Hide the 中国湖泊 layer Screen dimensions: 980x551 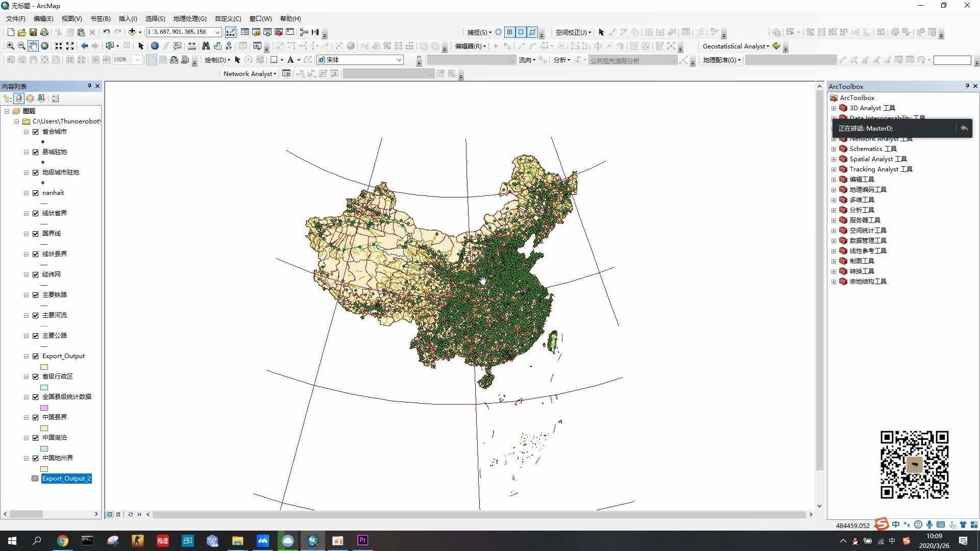36,438
